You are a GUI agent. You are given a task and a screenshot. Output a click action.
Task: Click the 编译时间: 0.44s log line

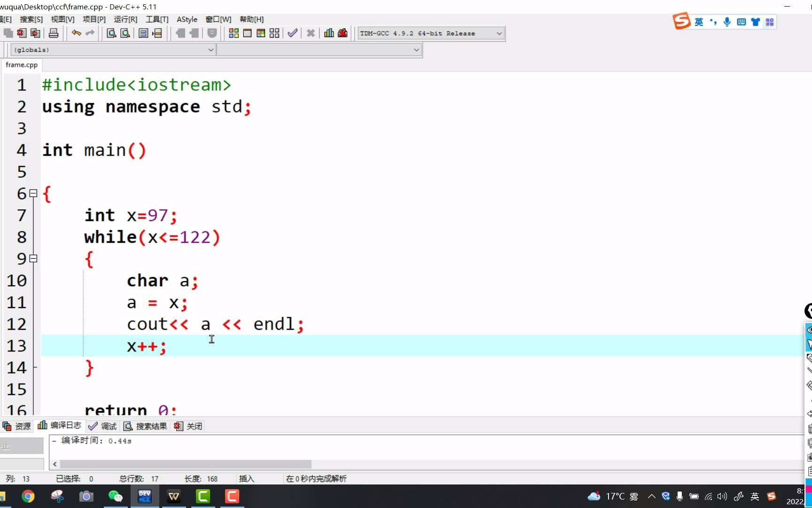pyautogui.click(x=92, y=441)
